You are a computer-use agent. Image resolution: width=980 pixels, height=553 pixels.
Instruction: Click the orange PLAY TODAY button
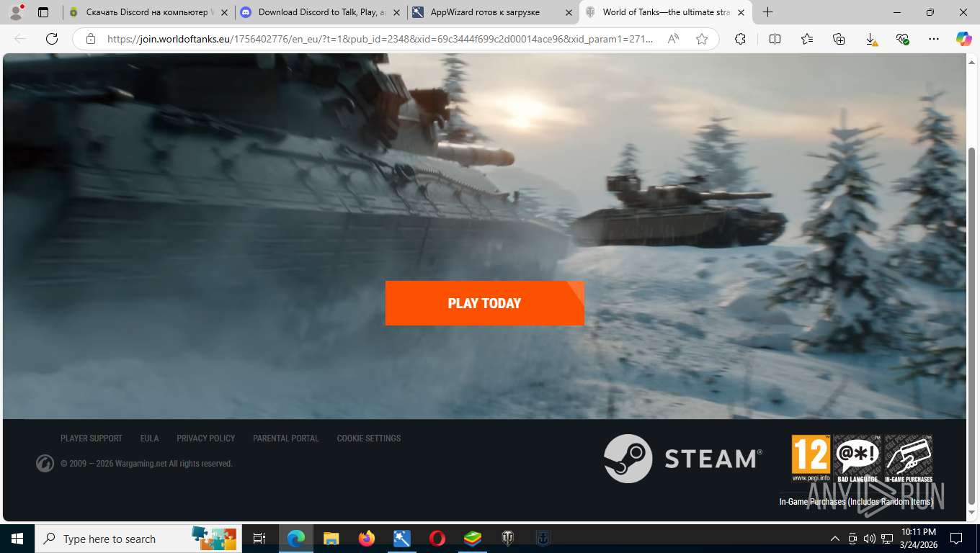(484, 303)
